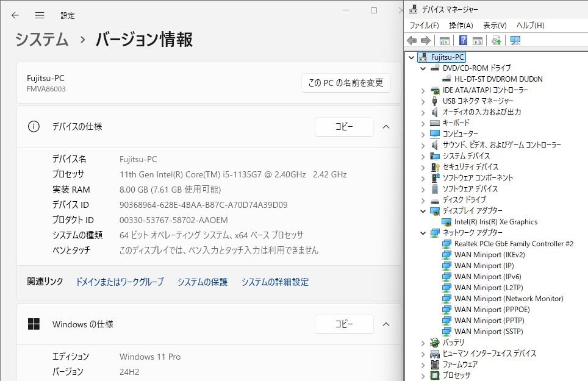Open システムの詳細設定 link
Screen dimensions: 588x381
275,282
